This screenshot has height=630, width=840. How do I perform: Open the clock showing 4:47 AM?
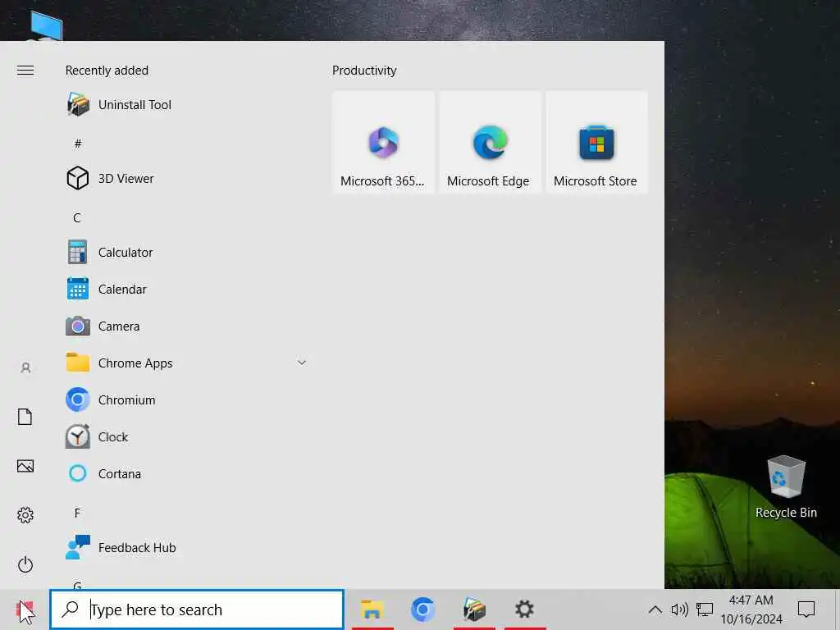751,609
